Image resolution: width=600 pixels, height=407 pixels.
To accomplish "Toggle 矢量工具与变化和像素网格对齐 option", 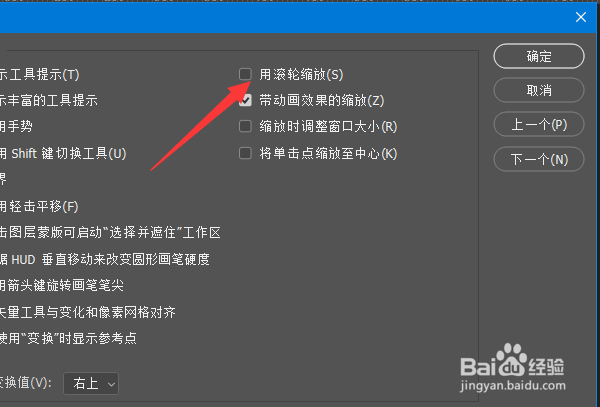I will [x=88, y=312].
